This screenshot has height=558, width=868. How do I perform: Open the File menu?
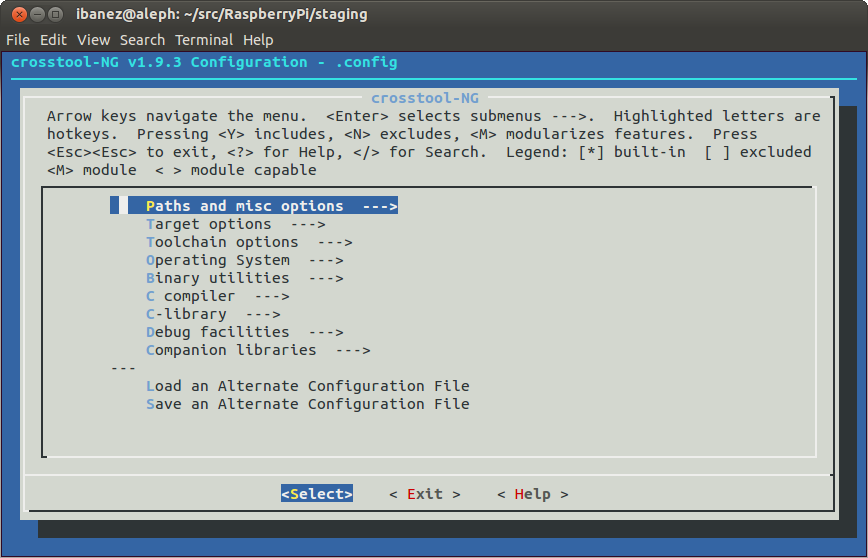coord(18,40)
